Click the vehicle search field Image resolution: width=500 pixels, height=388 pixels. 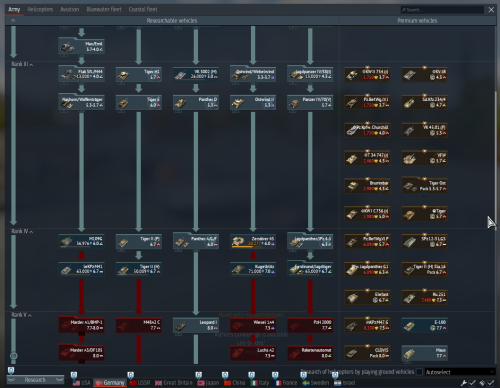[442, 10]
